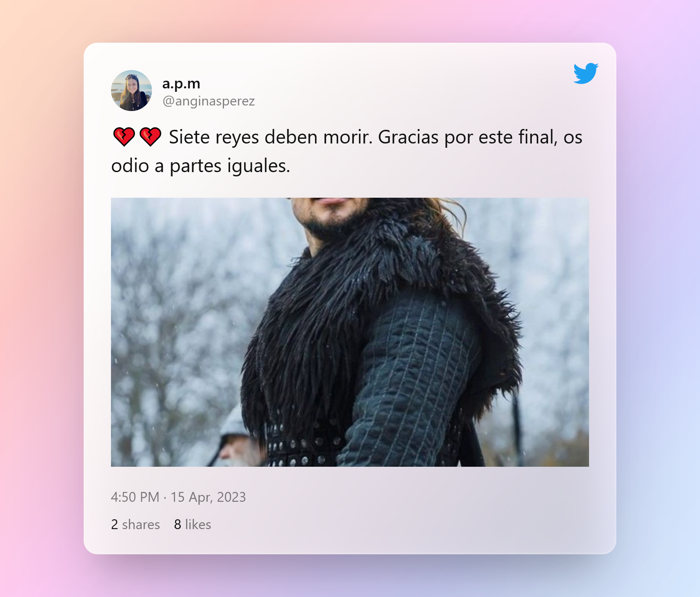
Task: Click the display name a.p.m
Action: 181,83
